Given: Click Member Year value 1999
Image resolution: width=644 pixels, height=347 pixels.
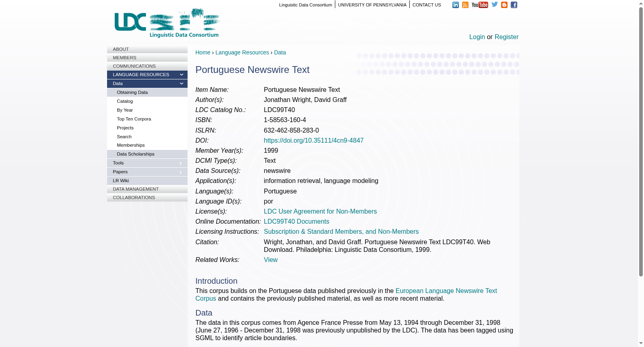Looking at the screenshot, I should (x=271, y=151).
